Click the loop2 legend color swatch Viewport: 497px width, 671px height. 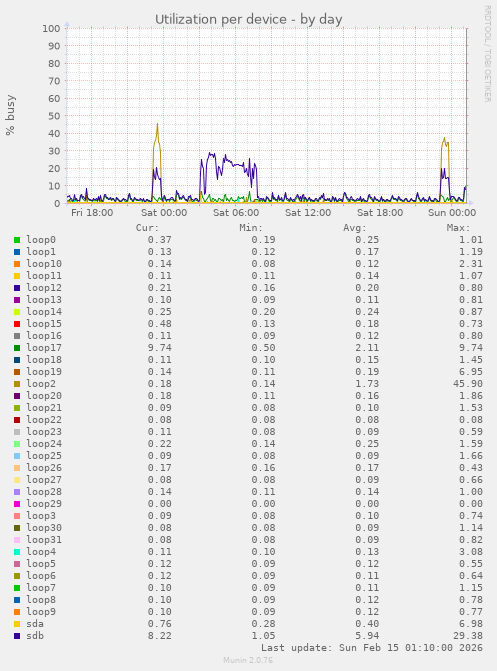click(17, 384)
